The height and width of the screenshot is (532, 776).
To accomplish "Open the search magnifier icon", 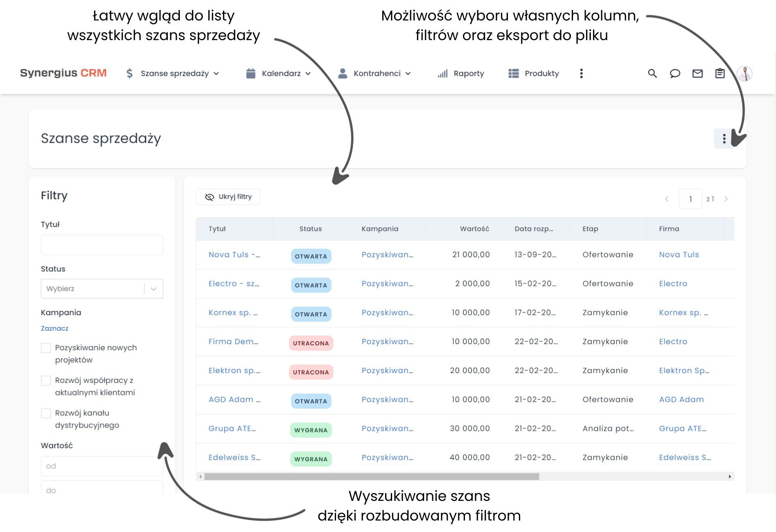I will coord(652,73).
